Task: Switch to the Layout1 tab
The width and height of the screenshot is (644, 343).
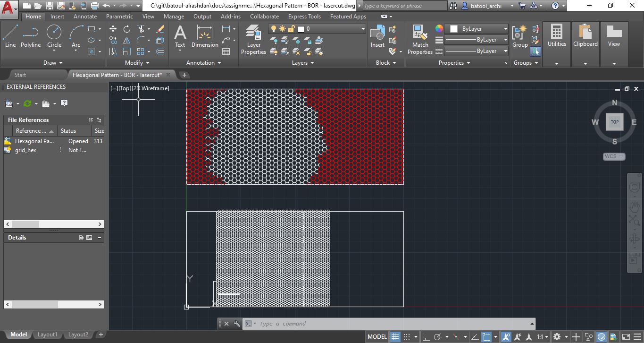Action: coord(47,334)
